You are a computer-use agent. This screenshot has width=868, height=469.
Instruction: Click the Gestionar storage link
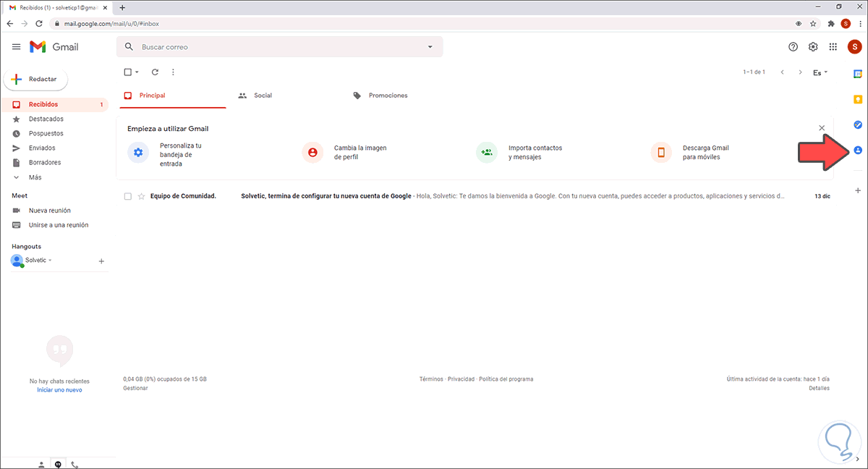136,388
